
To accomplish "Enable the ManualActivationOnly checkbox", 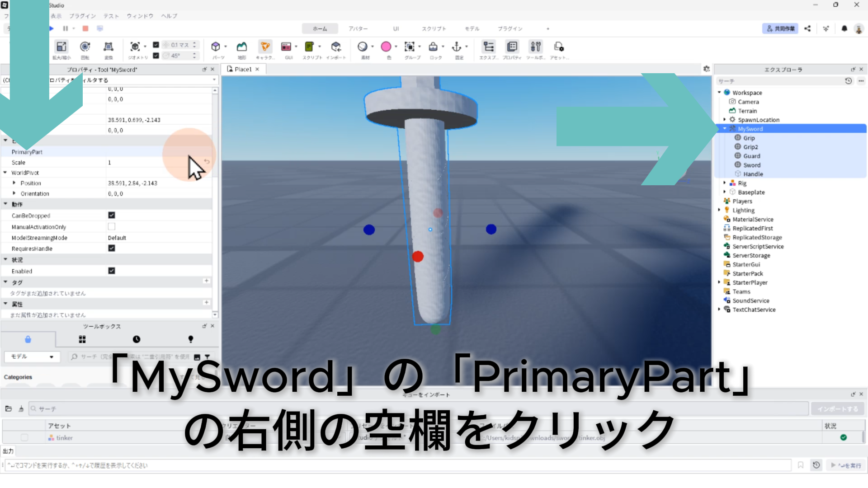I will (x=112, y=226).
